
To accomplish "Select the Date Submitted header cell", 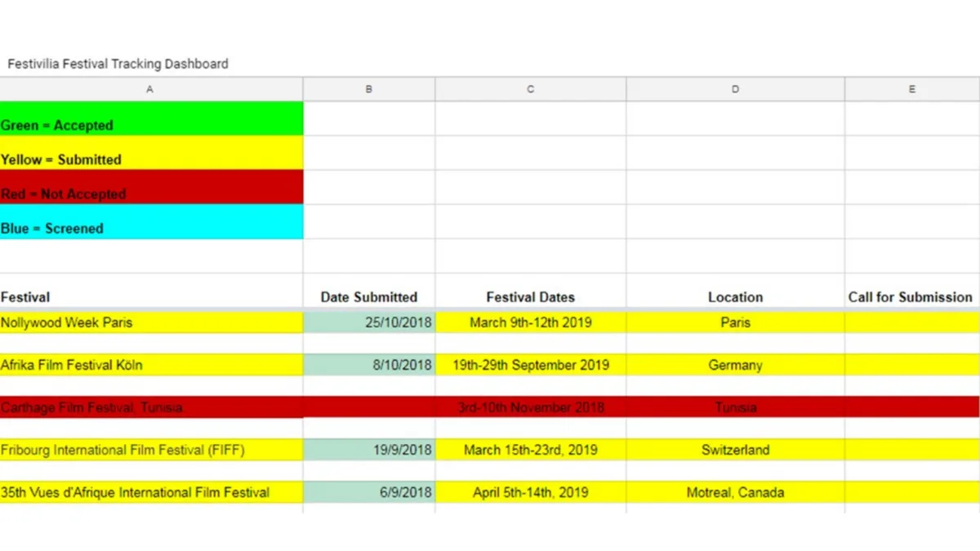I will [369, 297].
